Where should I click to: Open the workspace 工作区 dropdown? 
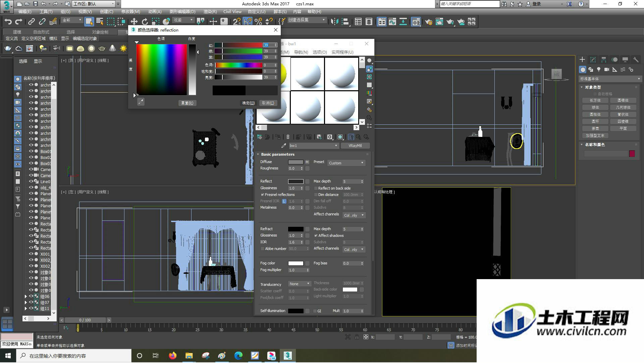pyautogui.click(x=94, y=4)
